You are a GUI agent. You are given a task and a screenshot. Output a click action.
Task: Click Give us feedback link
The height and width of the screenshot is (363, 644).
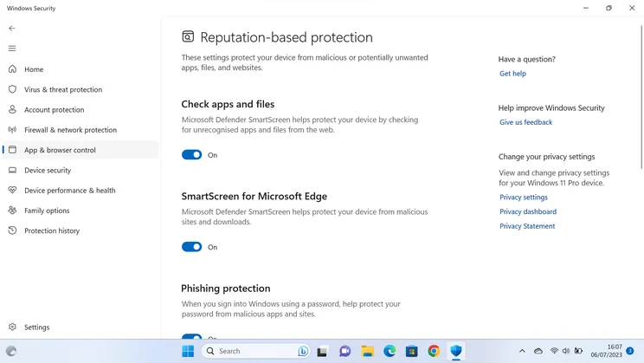[x=525, y=122]
